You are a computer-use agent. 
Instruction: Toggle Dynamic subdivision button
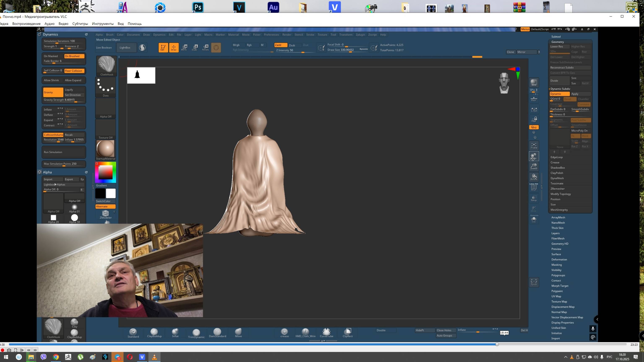[x=559, y=94]
